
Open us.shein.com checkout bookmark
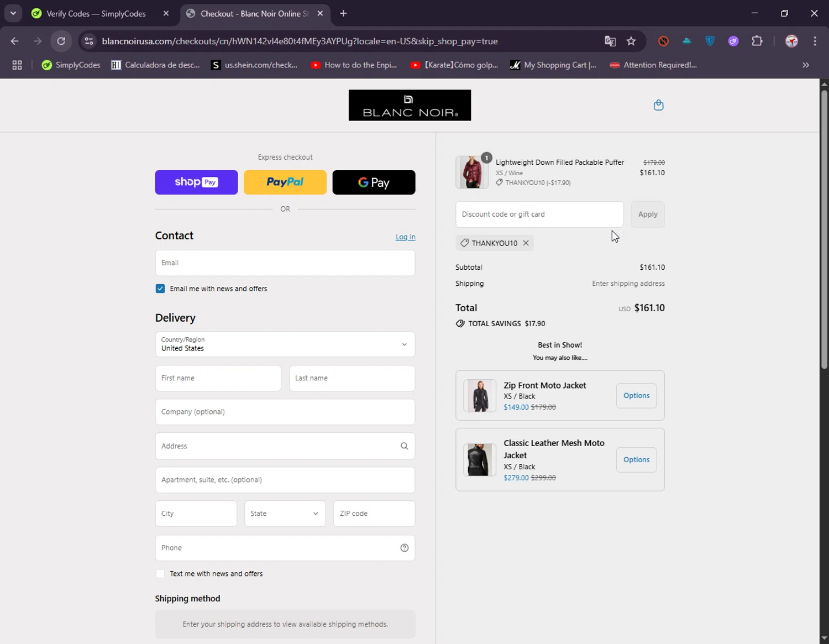click(254, 65)
